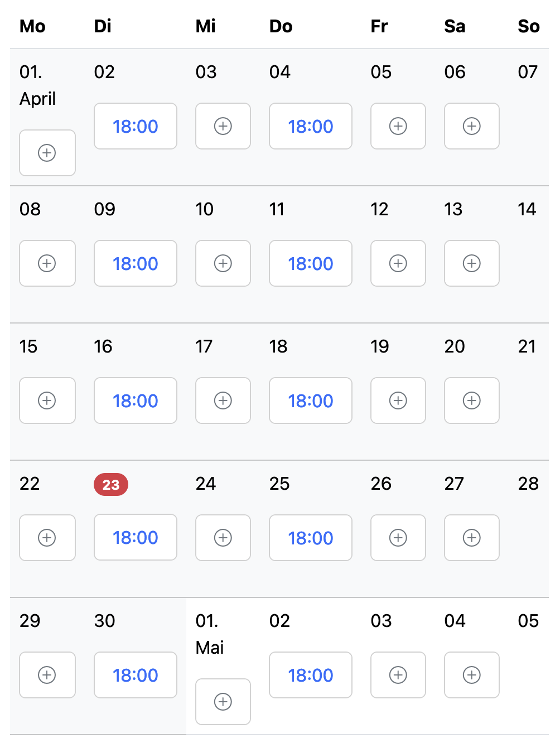Select the 18:00 slot on Thursday 18
The width and height of the screenshot is (560, 743).
tap(311, 401)
